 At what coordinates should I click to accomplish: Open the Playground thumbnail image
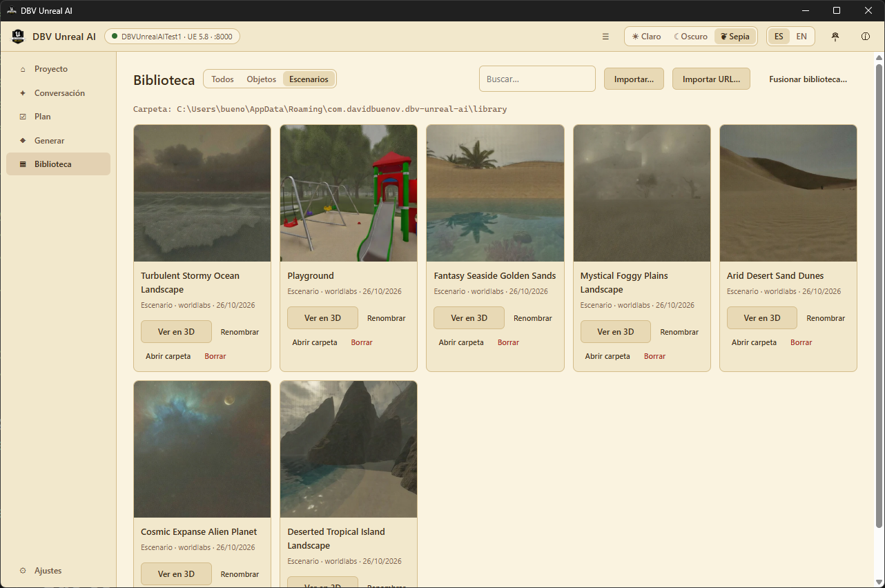349,193
